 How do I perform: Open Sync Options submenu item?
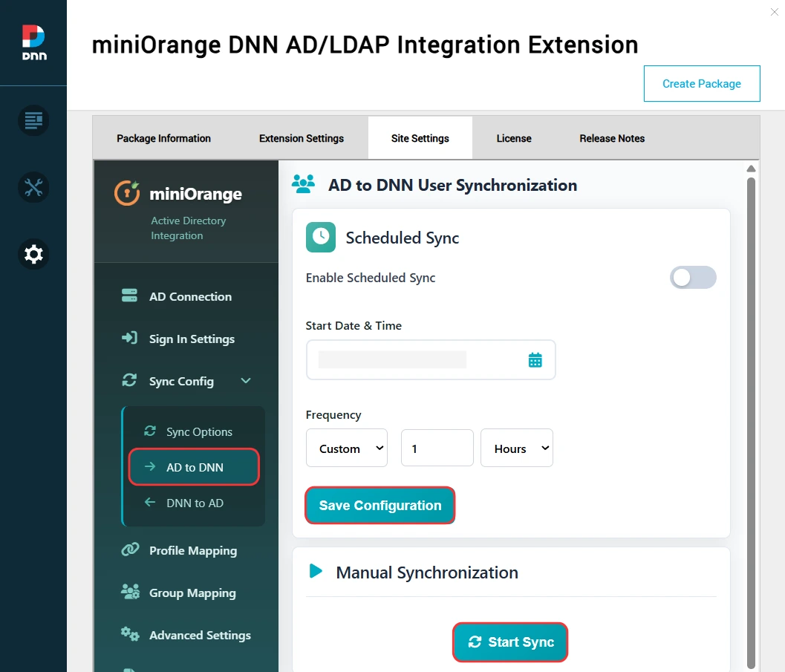(x=194, y=431)
